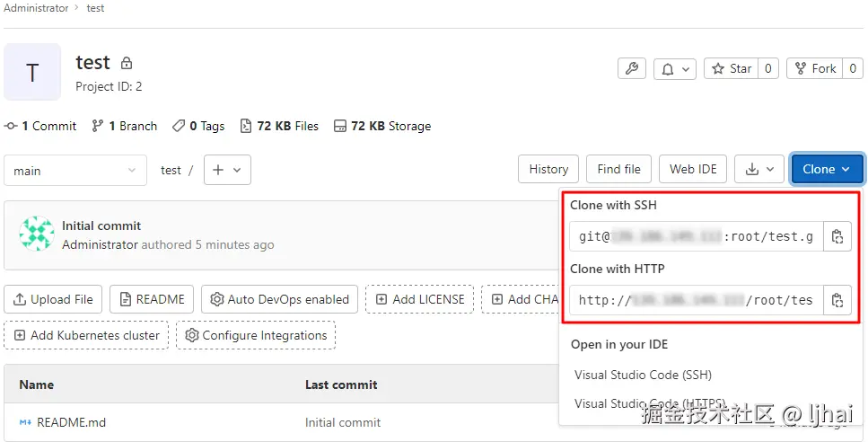Launch the Web IDE
This screenshot has width=868, height=442.
(693, 169)
